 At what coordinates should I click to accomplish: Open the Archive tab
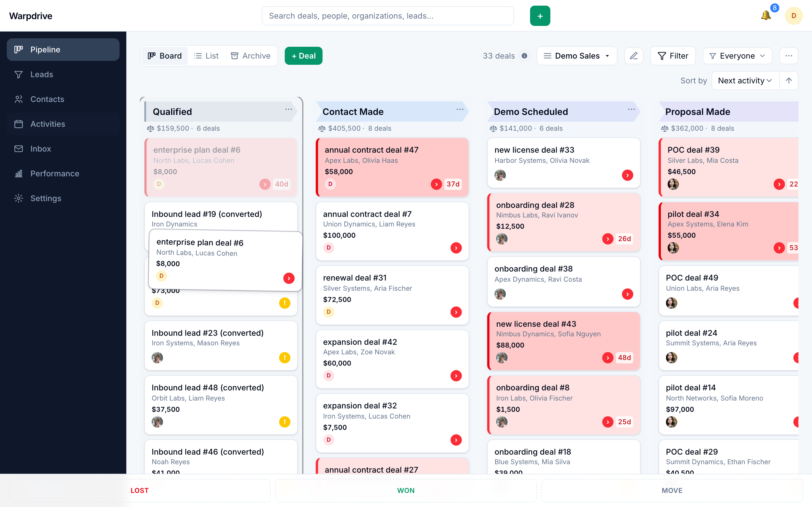[x=251, y=56]
